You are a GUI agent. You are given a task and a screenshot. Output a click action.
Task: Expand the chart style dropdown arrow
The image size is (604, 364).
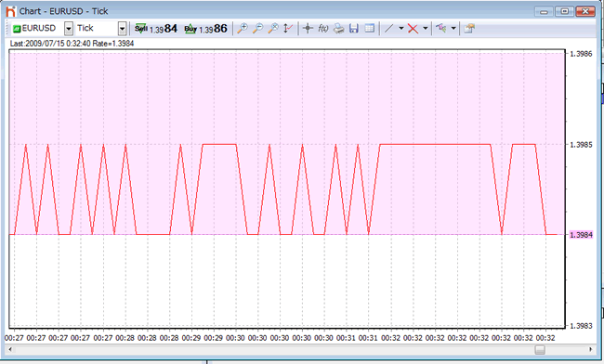pyautogui.click(x=453, y=28)
